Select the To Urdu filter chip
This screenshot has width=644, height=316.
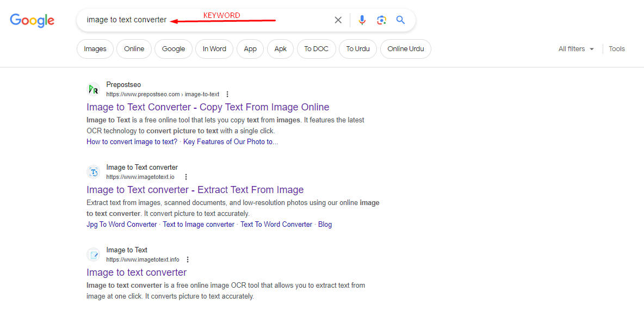point(358,49)
